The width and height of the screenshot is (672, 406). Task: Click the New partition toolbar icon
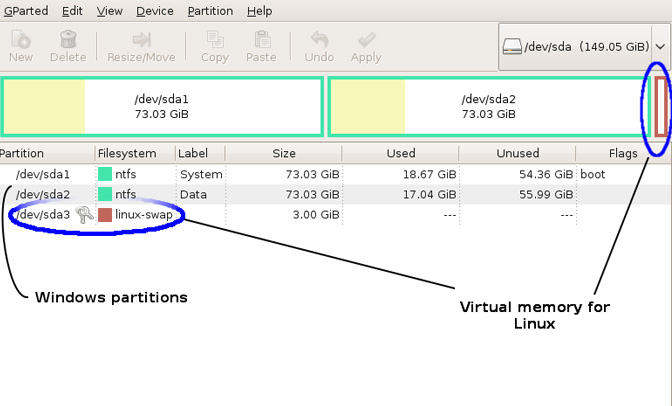tap(21, 39)
